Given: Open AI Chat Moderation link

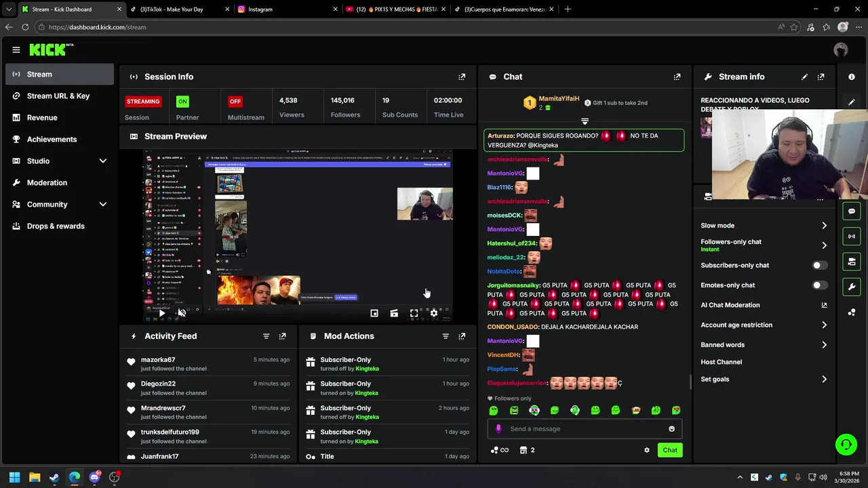Looking at the screenshot, I should pos(764,305).
